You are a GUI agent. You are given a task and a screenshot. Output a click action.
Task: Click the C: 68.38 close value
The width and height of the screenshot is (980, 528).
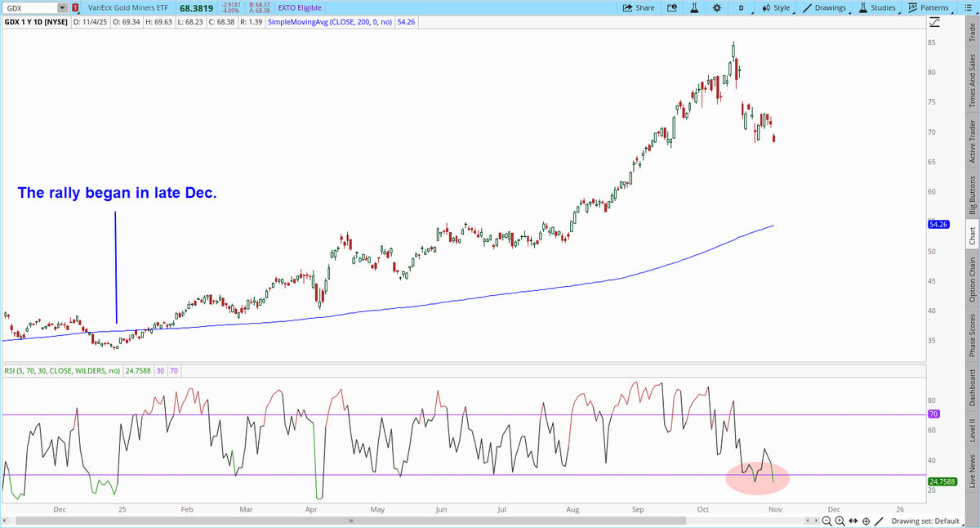click(x=220, y=22)
